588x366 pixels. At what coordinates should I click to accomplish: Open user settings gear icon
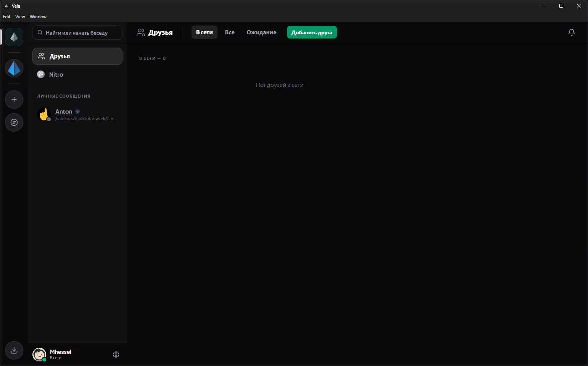pyautogui.click(x=116, y=355)
